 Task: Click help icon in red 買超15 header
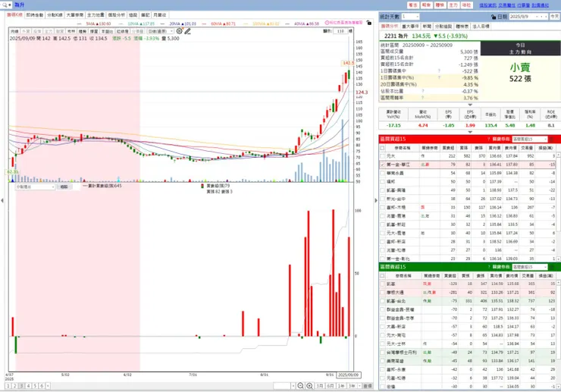488,139
